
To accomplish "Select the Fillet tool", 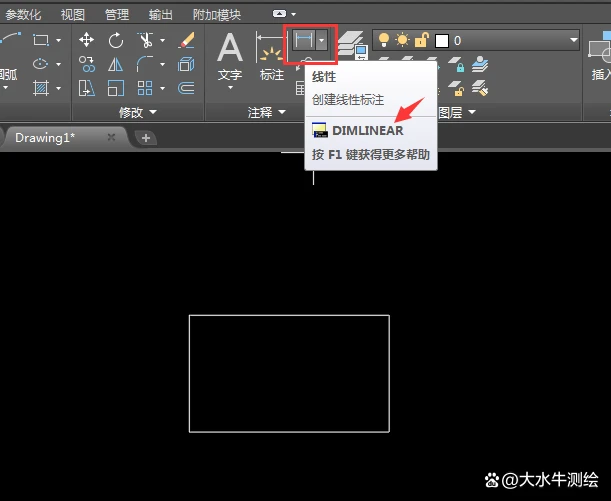I will point(145,64).
